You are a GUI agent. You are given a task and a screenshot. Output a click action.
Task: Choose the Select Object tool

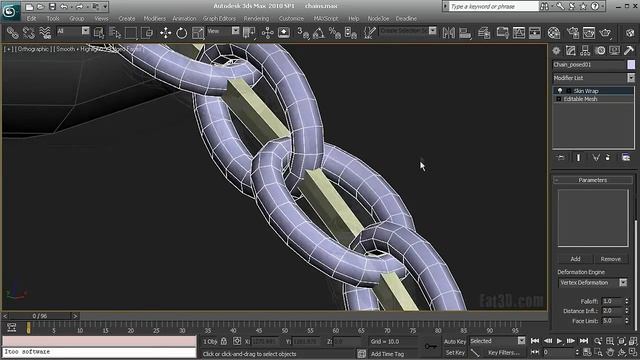99,33
